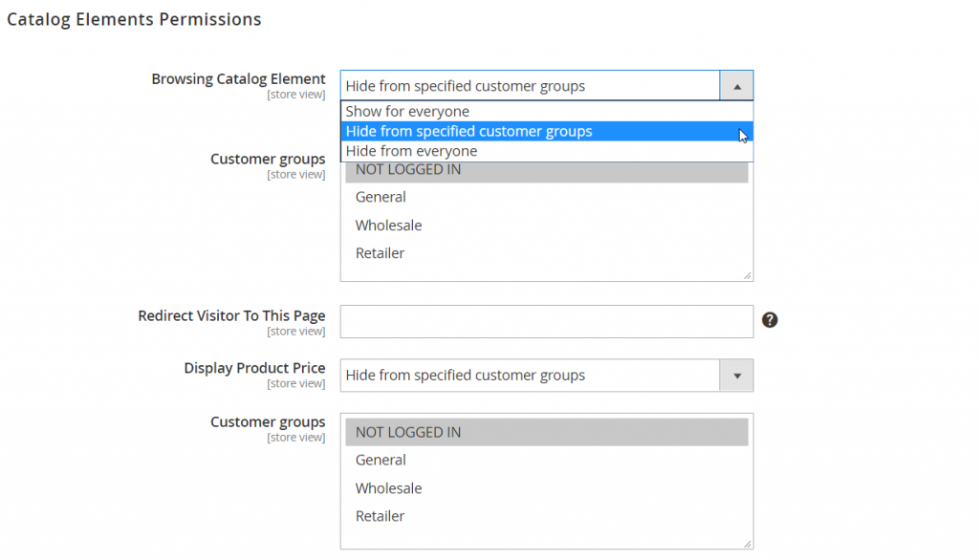Image resolution: width=979 pixels, height=560 pixels.
Task: Pick 'Hide from everyone' in dropdown list
Action: tap(412, 151)
